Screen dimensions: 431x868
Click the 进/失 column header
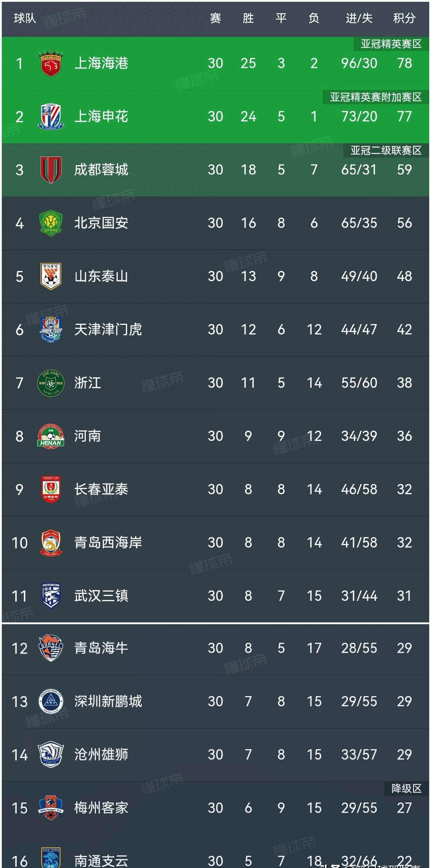click(x=359, y=18)
